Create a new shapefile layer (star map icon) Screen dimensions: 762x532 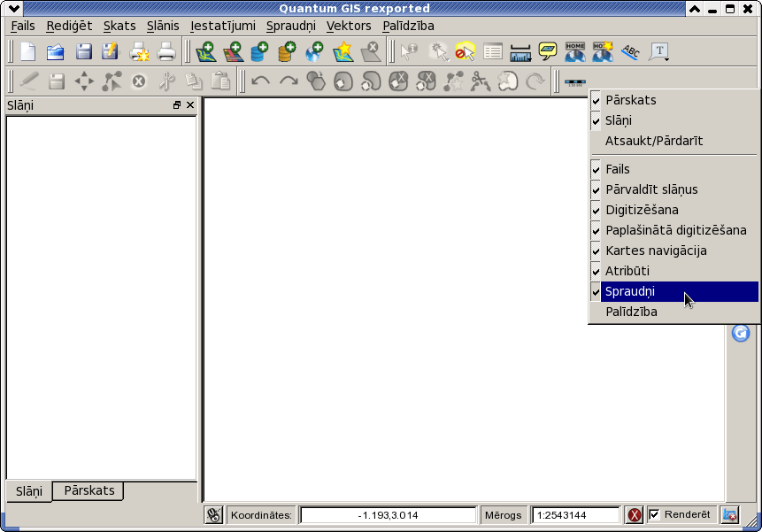343,51
